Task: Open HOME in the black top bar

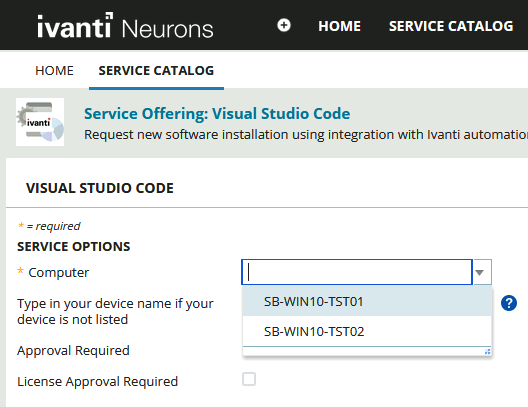Action: tap(339, 26)
